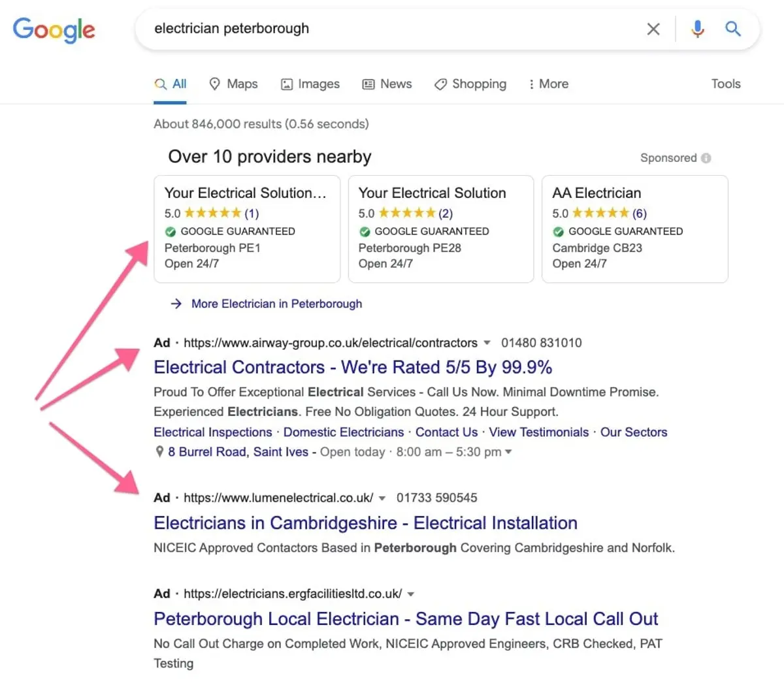This screenshot has height=691, width=784.
Task: Switch to the News tab
Action: point(387,84)
